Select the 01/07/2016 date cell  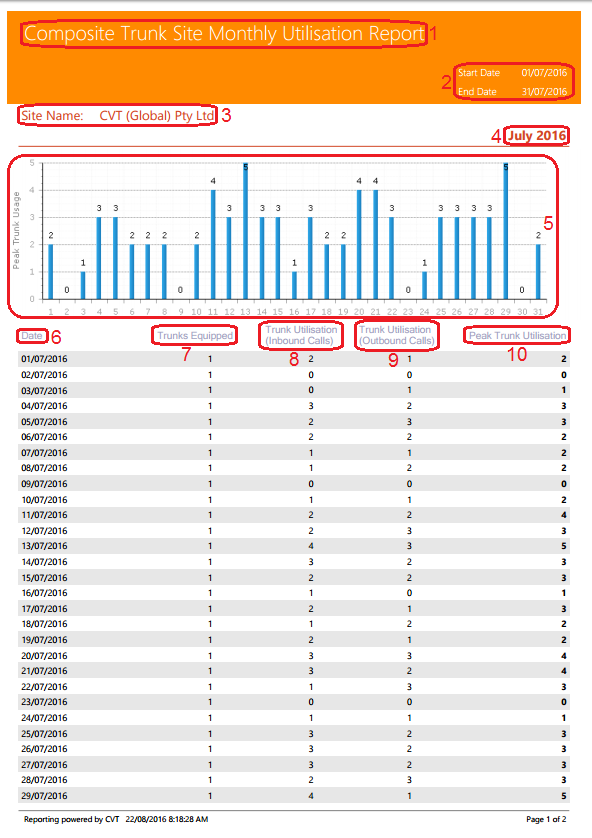click(x=44, y=359)
